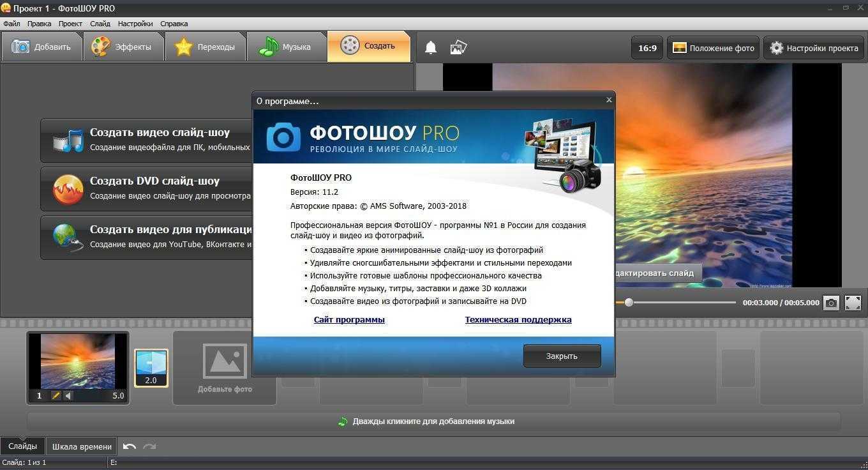Toggle fullscreen preview icon

coord(853,303)
